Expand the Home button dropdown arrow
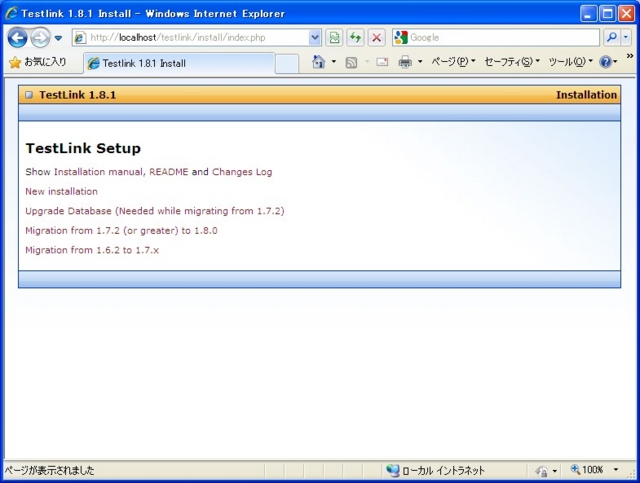Viewport: 640px width, 483px height. (x=333, y=62)
